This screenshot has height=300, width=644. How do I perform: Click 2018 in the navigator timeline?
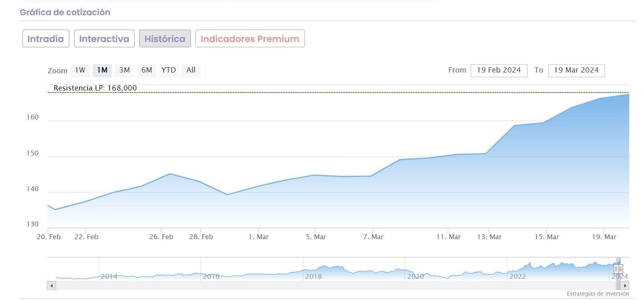pos(313,276)
